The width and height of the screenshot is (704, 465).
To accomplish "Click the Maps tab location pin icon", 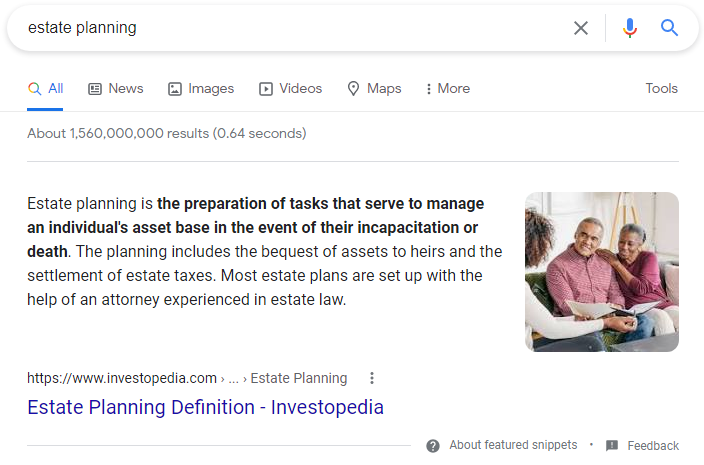I will pos(353,89).
